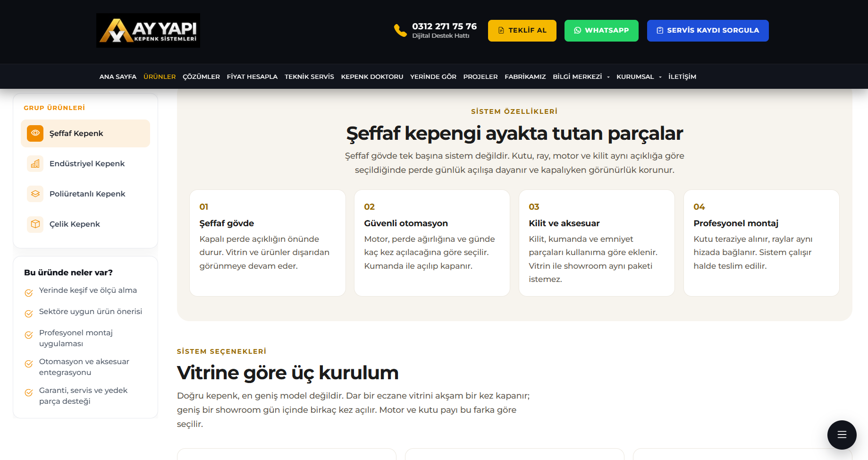Viewport: 868px width, 460px height.
Task: Click the Poliüretanlı Kepenk layers icon
Action: (35, 194)
